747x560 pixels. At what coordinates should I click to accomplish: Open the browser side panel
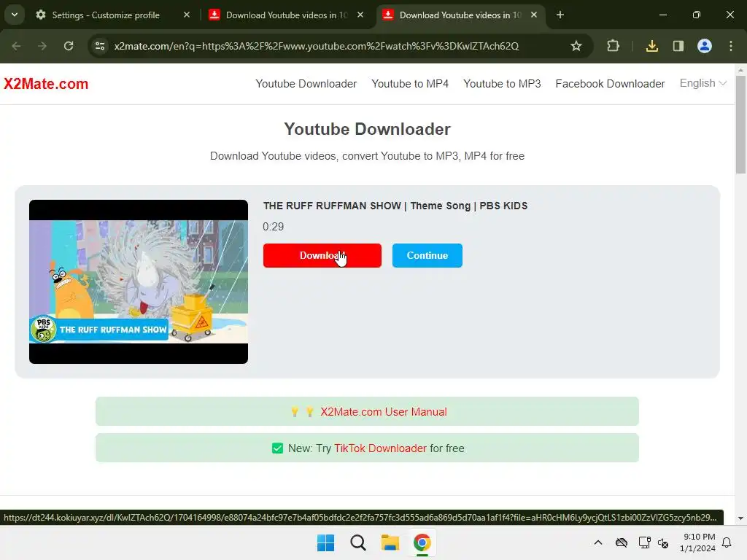point(678,46)
